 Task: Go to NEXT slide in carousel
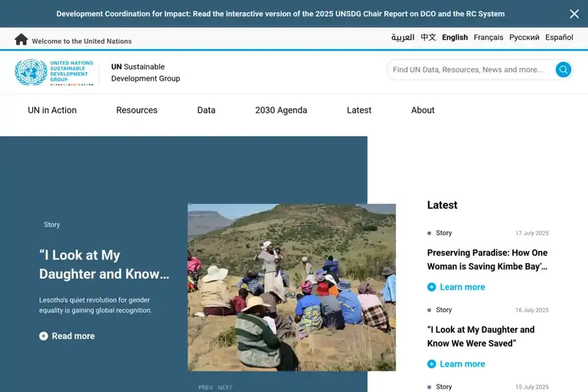tap(225, 387)
